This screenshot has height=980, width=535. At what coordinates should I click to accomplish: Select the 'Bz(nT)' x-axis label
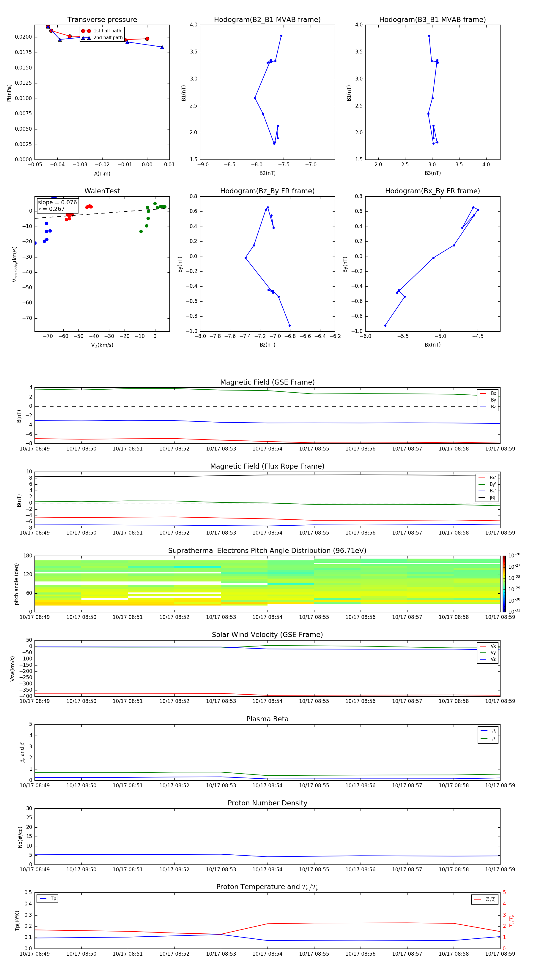[x=267, y=345]
